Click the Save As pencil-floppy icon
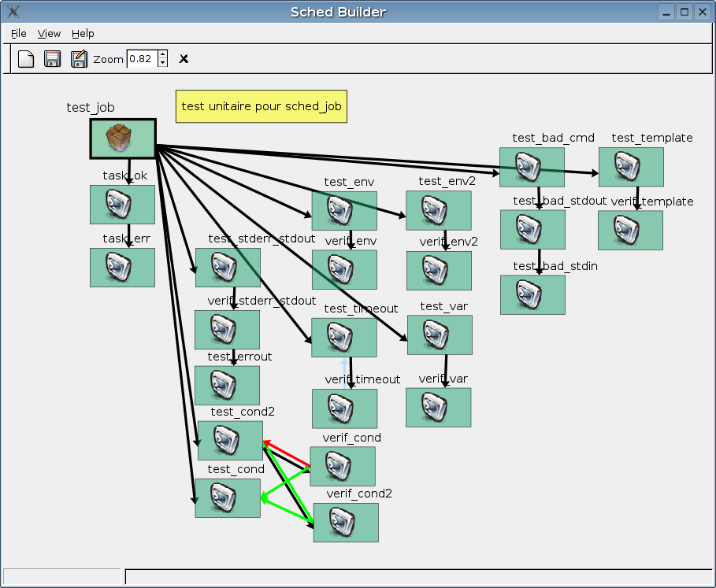Image resolution: width=716 pixels, height=588 pixels. [x=79, y=59]
